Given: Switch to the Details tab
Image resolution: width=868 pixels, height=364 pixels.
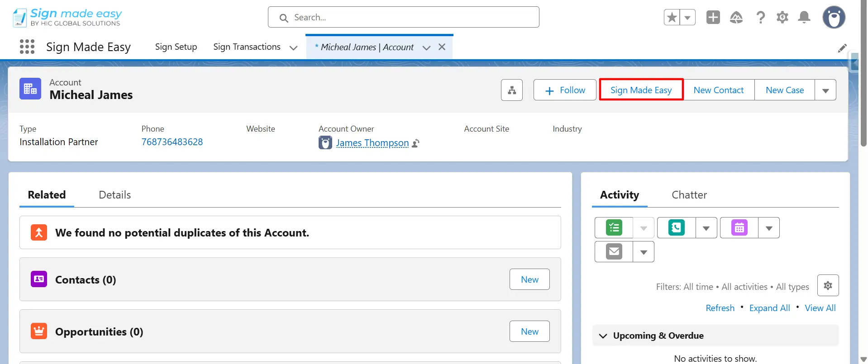Looking at the screenshot, I should tap(115, 195).
